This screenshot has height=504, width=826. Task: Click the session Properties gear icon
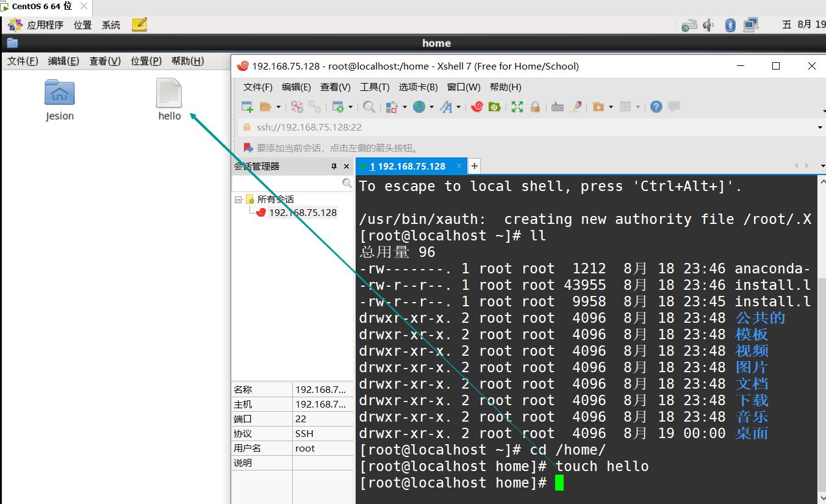(337, 107)
